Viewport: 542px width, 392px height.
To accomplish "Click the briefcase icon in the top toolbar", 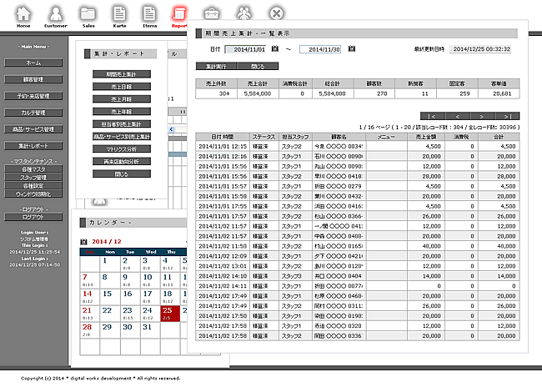I will click(211, 14).
